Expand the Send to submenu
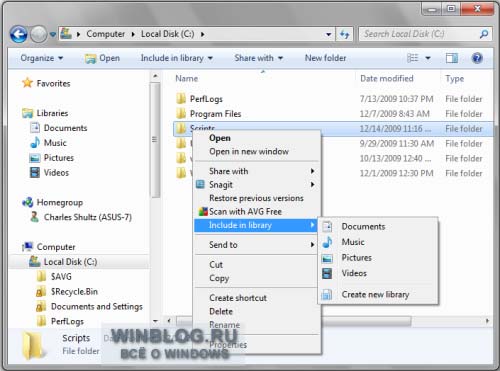 point(312,245)
